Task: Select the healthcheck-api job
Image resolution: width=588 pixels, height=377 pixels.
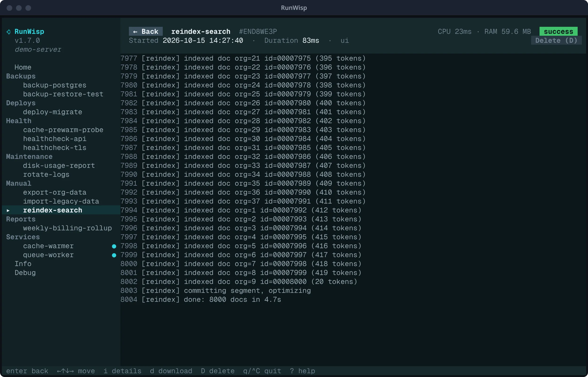Action: click(55, 139)
